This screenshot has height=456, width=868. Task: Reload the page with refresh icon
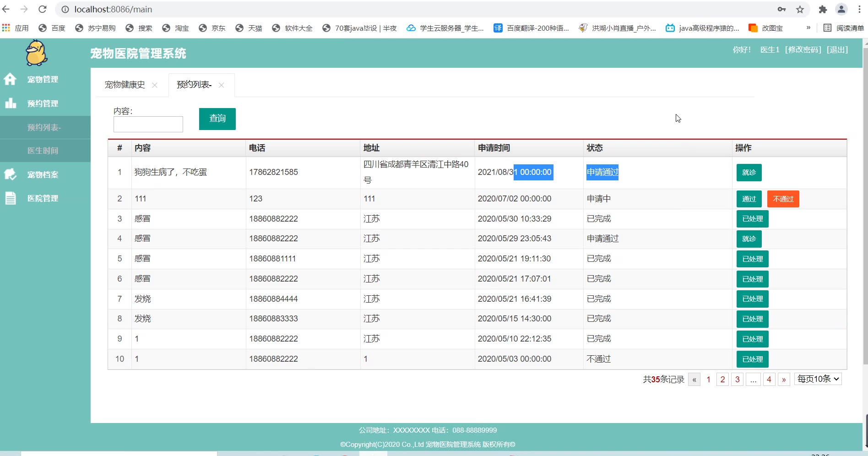coord(43,9)
